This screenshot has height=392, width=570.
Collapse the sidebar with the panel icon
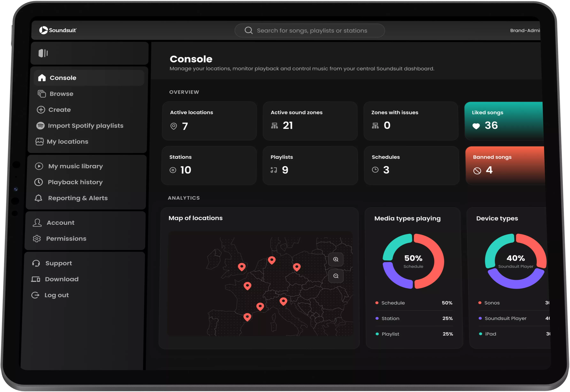point(43,53)
